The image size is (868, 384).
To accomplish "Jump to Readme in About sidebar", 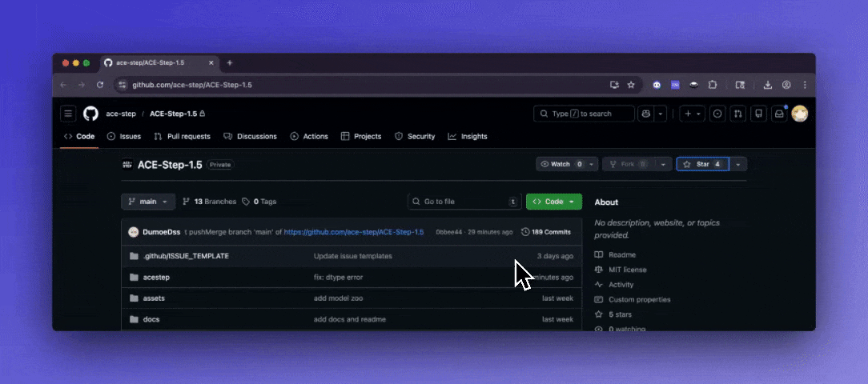I will 615,254.
